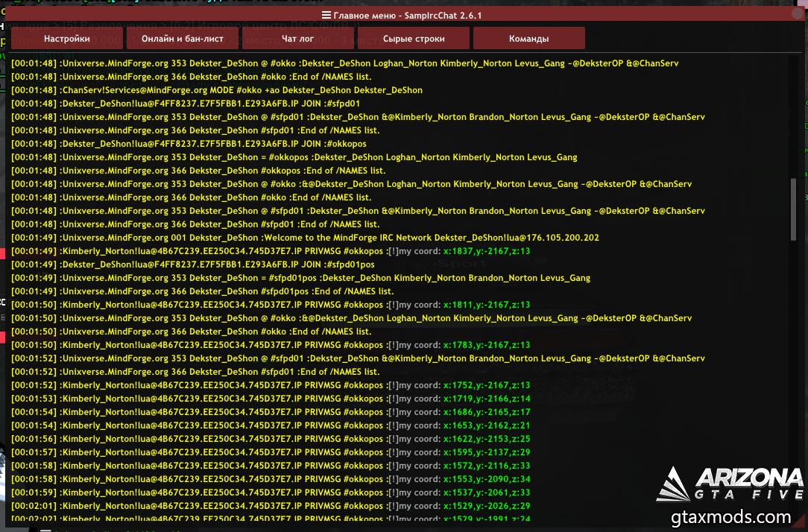Image resolution: width=808 pixels, height=532 pixels.
Task: Select the coordinate message x:1595,y:-2137,z:29
Action: point(271,452)
